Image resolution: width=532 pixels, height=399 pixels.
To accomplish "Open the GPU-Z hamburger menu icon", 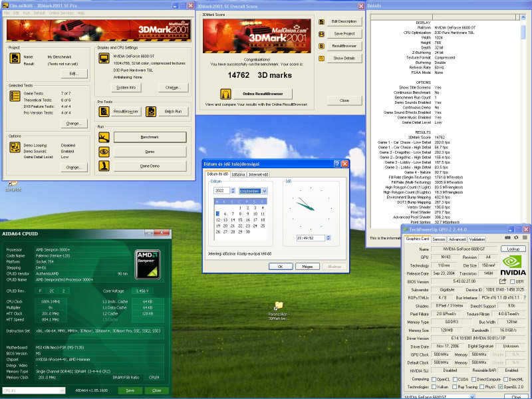I will point(525,237).
